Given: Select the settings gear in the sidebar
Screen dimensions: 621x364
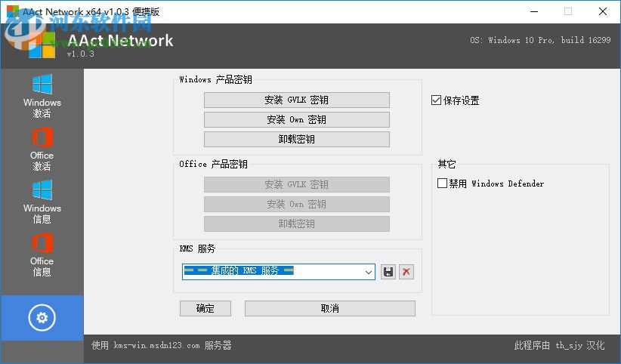Looking at the screenshot, I should (42, 318).
